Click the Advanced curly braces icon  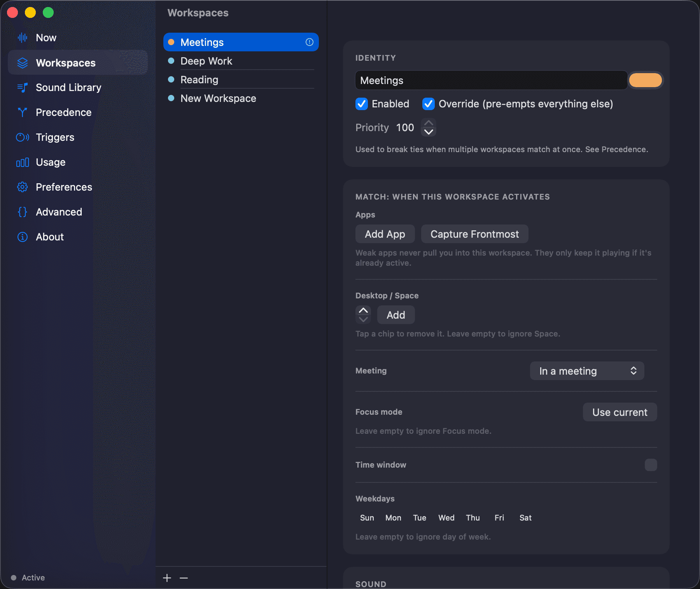coord(23,212)
